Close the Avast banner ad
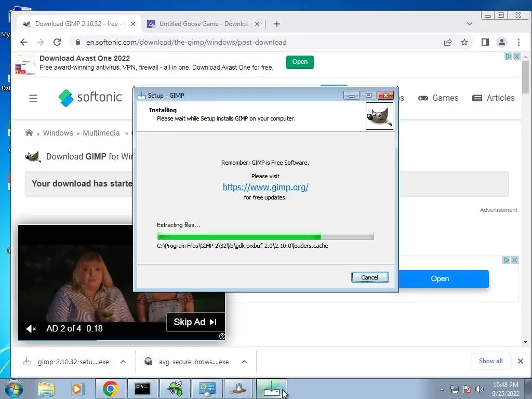The width and height of the screenshot is (532, 399). pyautogui.click(x=517, y=56)
